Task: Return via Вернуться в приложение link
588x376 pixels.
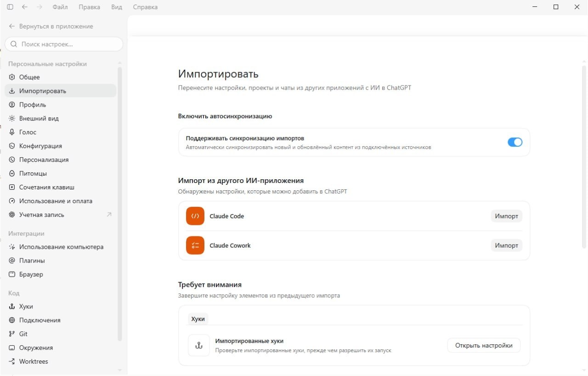Action: coord(51,26)
